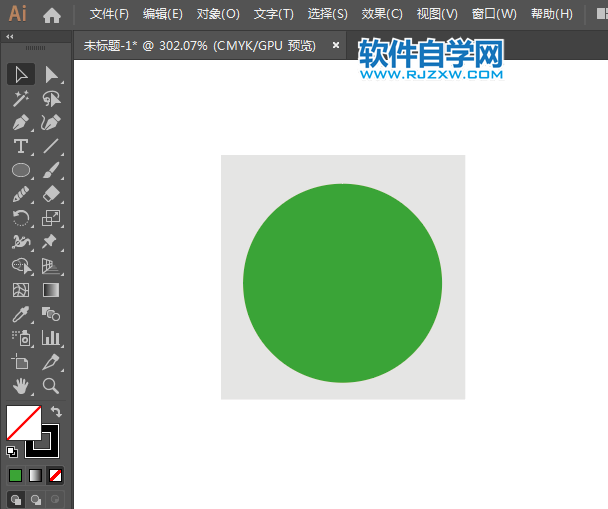Open the 文件(F) menu

109,14
